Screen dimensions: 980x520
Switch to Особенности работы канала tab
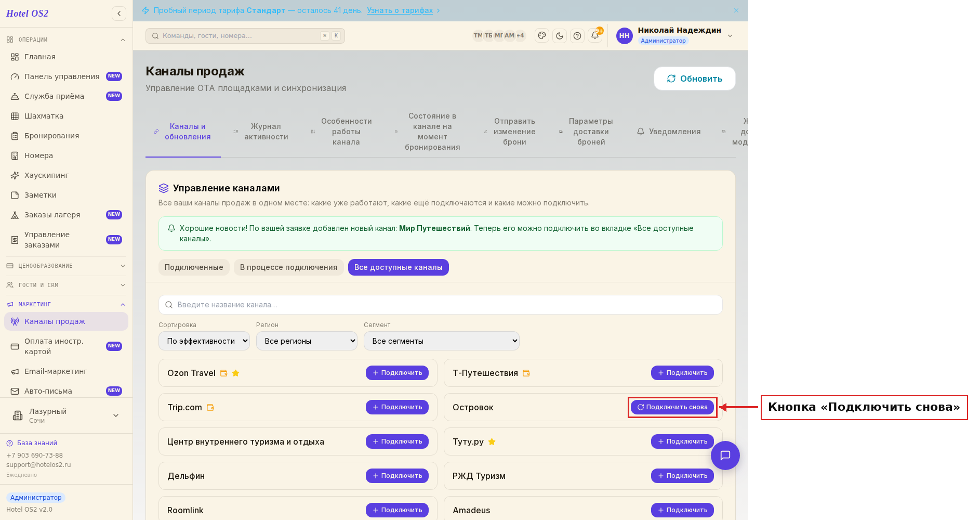(341, 132)
